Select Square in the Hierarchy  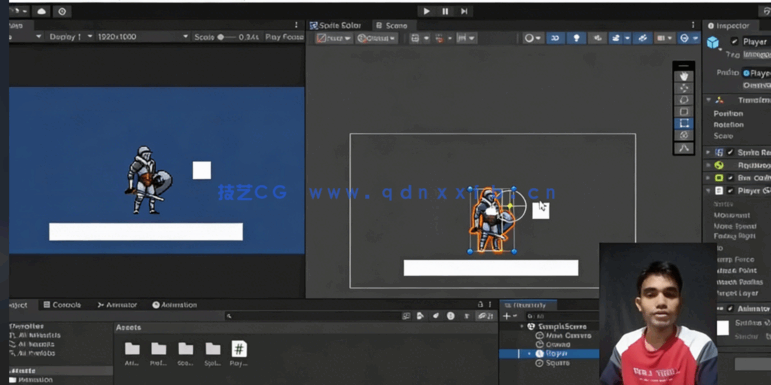[x=552, y=363]
